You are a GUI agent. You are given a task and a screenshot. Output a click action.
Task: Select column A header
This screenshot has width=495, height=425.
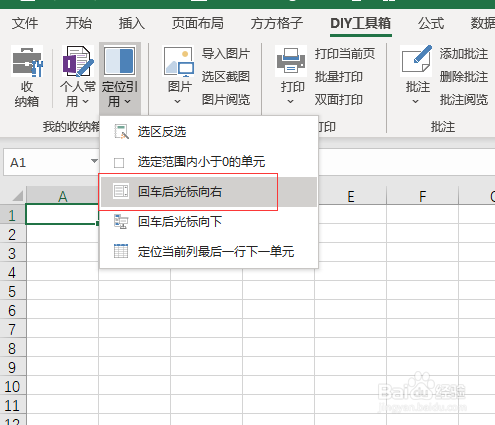coord(62,195)
